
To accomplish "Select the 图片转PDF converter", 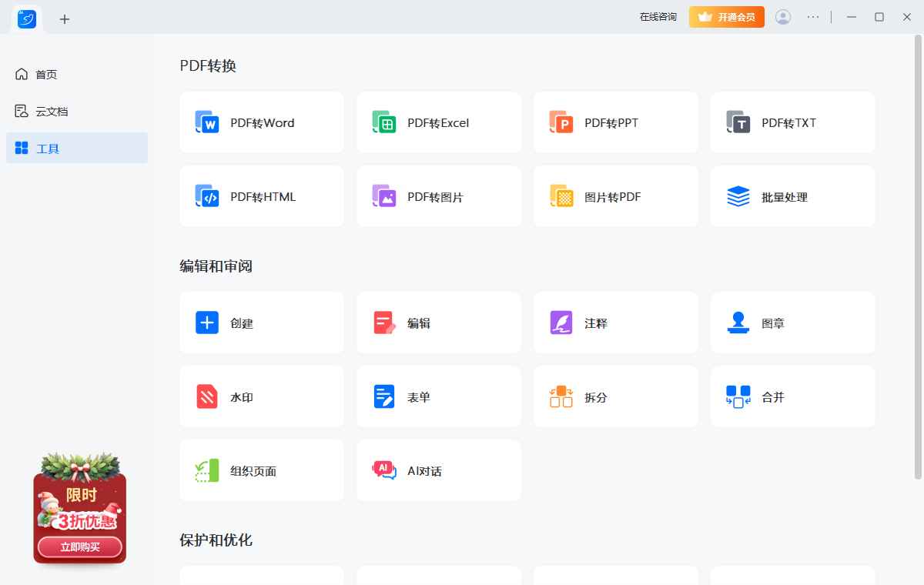I will pos(615,196).
